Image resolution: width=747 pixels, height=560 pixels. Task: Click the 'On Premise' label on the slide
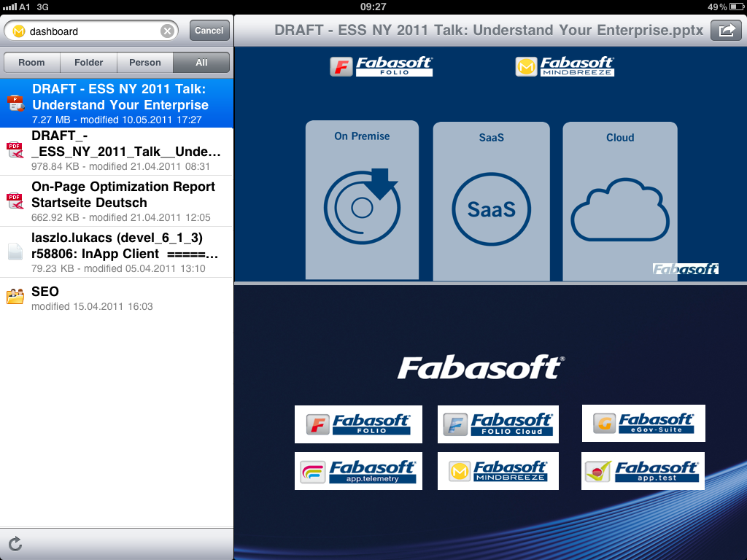[362, 136]
